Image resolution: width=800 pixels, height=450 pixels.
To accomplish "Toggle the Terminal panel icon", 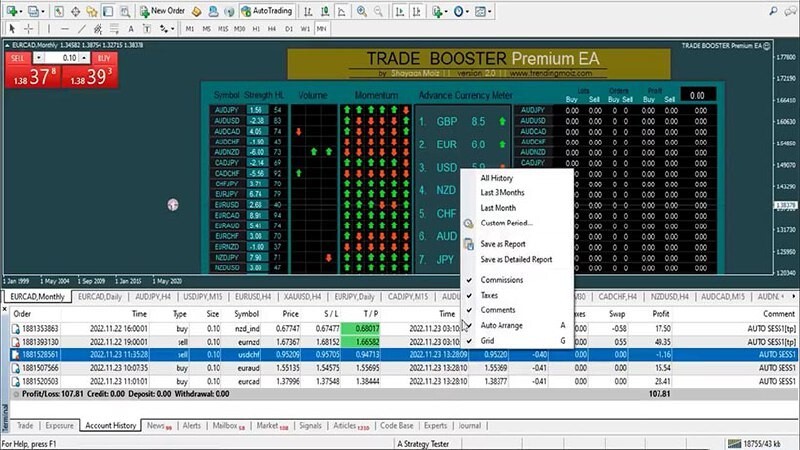I will (x=108, y=11).
